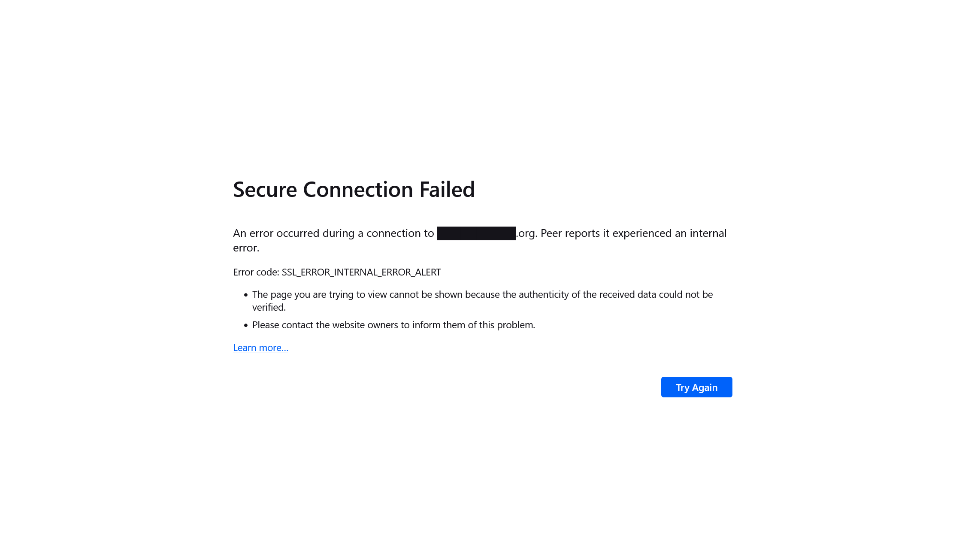Click the text 'The page you are trying to view'
This screenshot has width=968, height=560.
point(320,294)
